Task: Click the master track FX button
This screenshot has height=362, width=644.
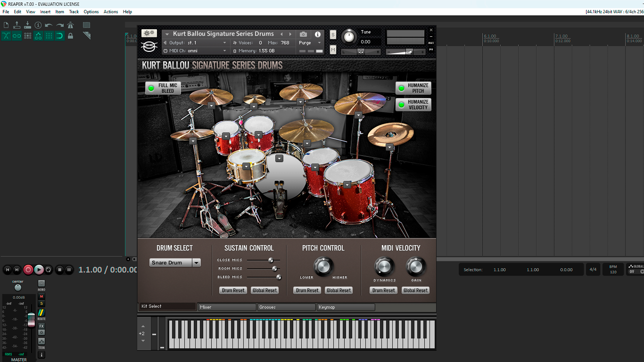Action: click(41, 326)
